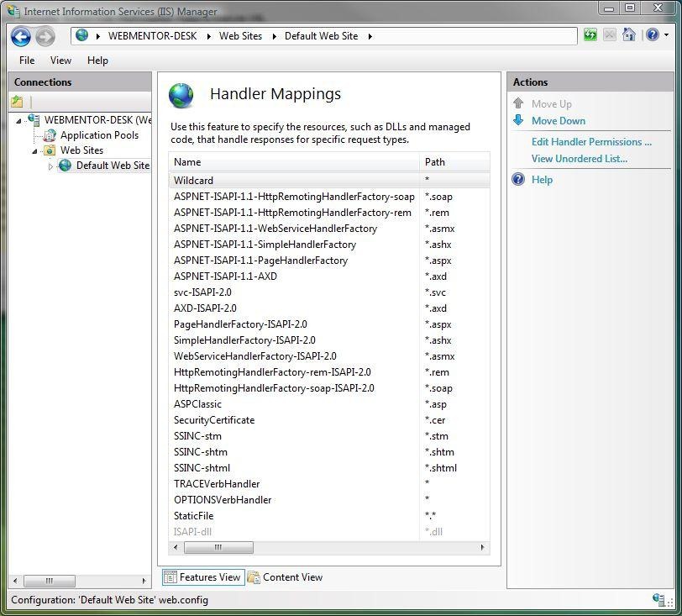Click the Help icon in the Actions pane
Viewport: 682px width, 616px height.
(x=518, y=179)
